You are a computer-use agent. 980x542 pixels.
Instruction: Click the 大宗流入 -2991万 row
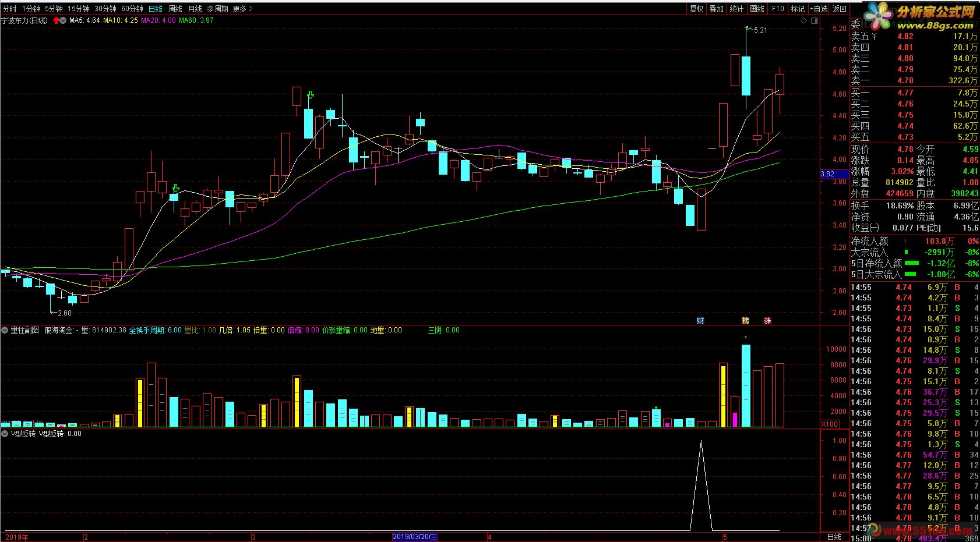[x=915, y=252]
